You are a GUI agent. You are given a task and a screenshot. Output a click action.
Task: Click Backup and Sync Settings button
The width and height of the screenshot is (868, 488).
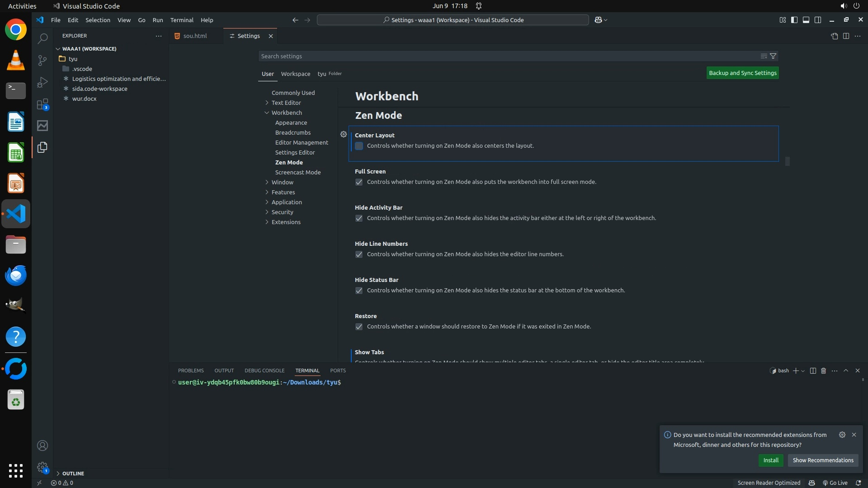742,73
